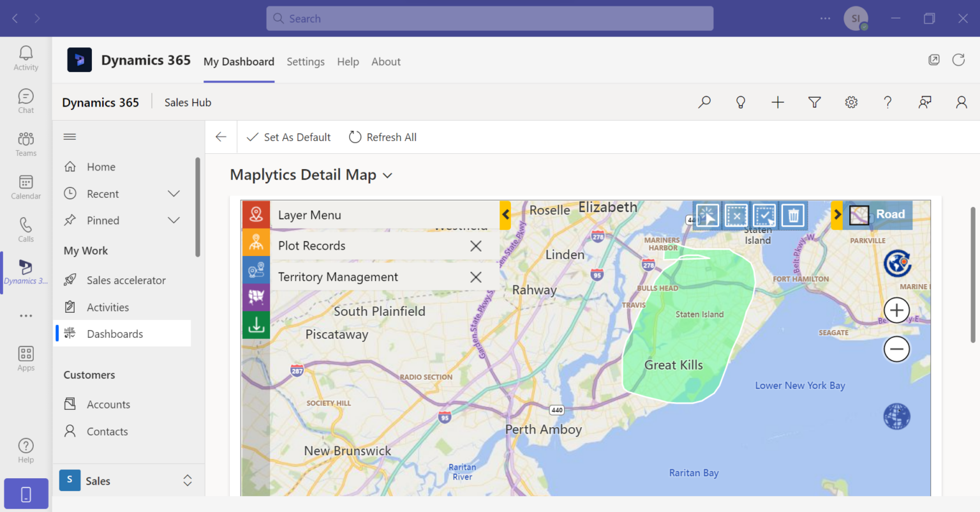Open the About menu item
Viewport: 980px width, 512px height.
pyautogui.click(x=386, y=61)
